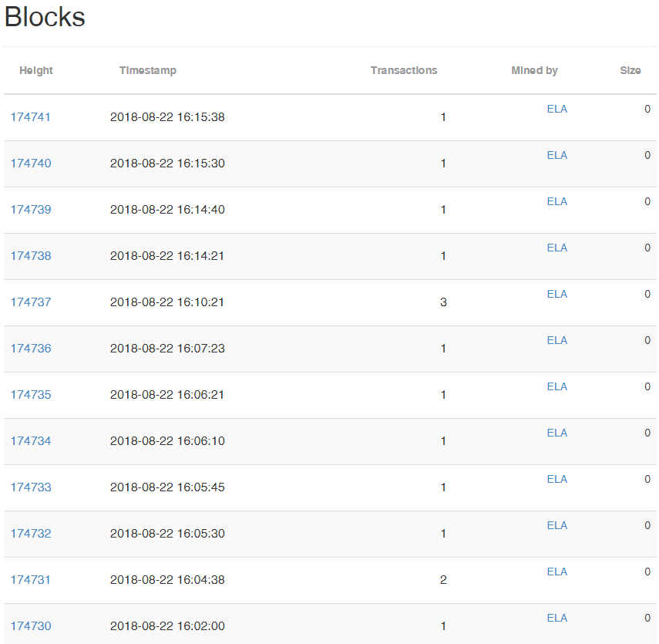Image resolution: width=659 pixels, height=644 pixels.
Task: Click transaction count 1 in row 174736
Action: pos(443,349)
